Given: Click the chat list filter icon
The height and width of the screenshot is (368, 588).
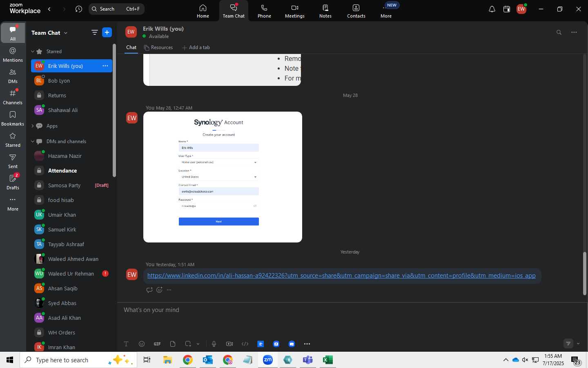Looking at the screenshot, I should (x=94, y=32).
